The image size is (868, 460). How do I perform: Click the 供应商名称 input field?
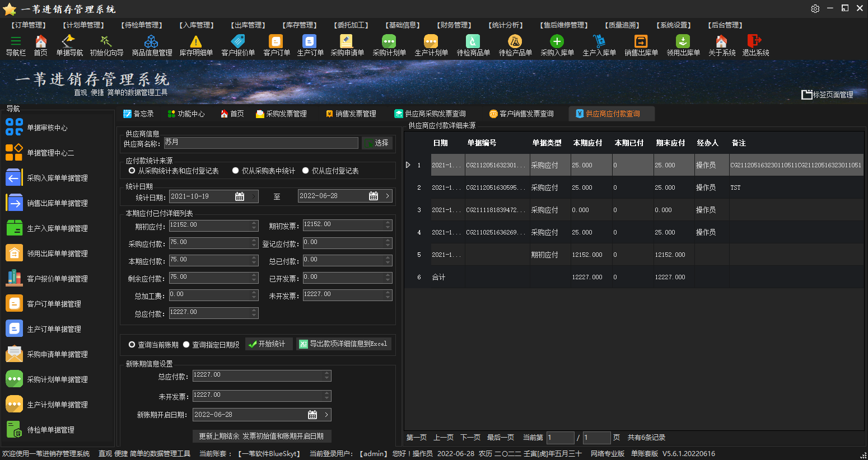point(260,143)
